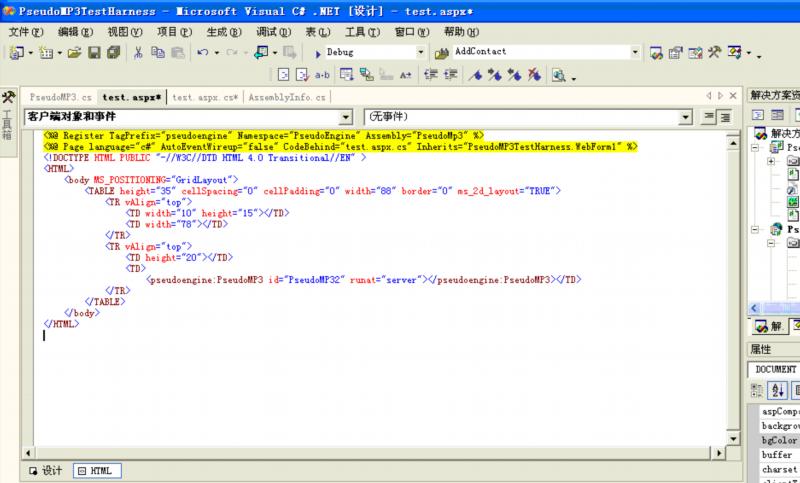Save the current file with the floppy icon
800x483 pixels.
point(94,52)
